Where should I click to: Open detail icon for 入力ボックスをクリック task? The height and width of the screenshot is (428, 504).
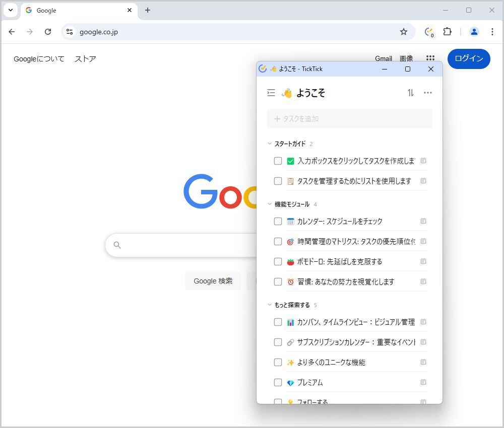click(423, 161)
